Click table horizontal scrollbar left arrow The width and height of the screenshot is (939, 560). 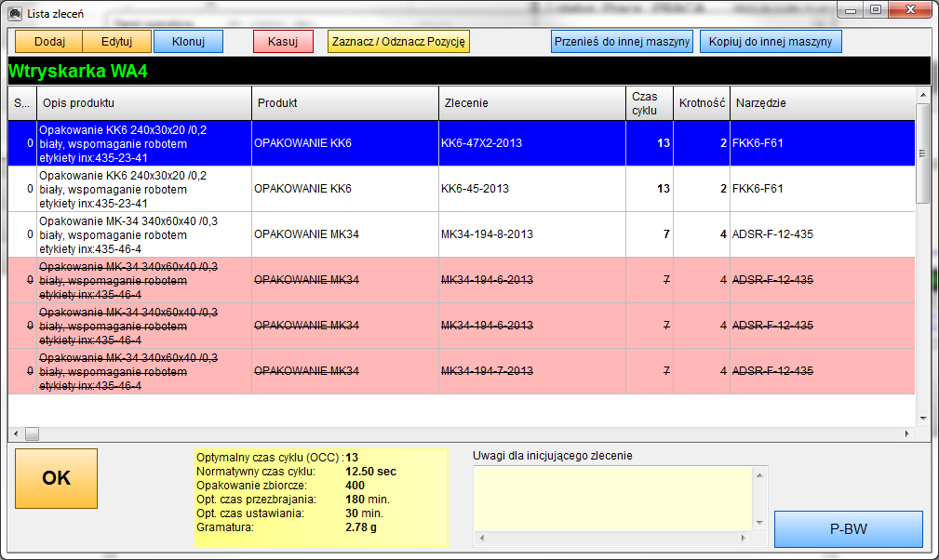click(16, 433)
